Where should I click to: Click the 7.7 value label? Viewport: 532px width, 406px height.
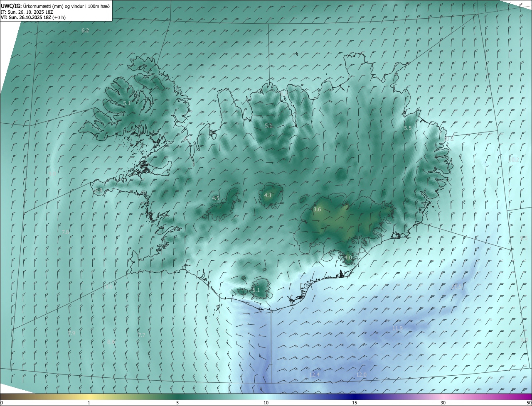142,335
